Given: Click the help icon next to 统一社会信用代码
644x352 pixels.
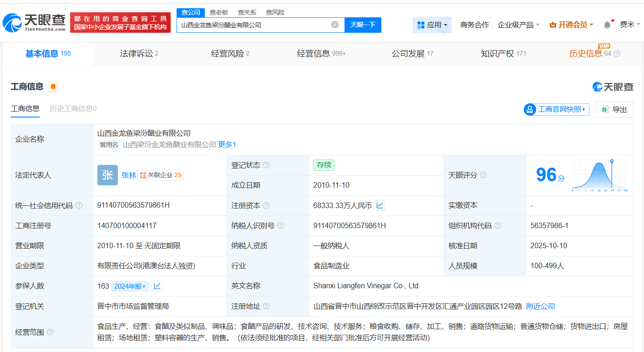Looking at the screenshot, I should [79, 205].
